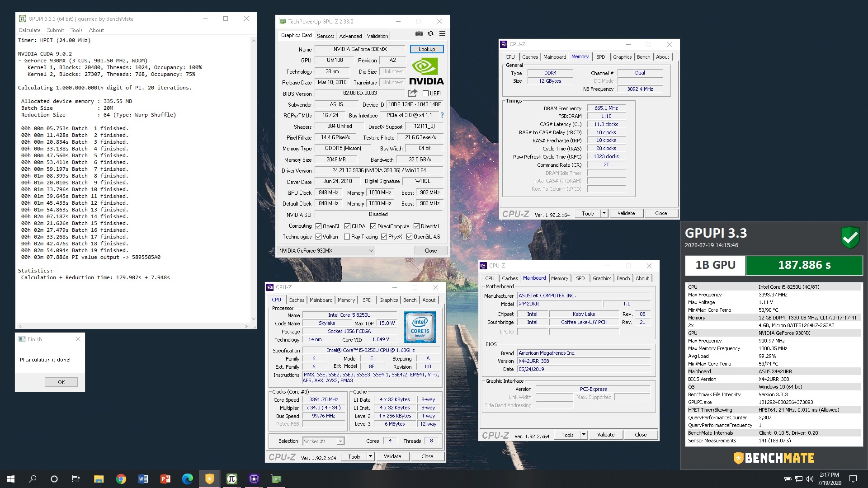Toggle the CUDA checkbox
Screen dimensions: 868x488
347,226
